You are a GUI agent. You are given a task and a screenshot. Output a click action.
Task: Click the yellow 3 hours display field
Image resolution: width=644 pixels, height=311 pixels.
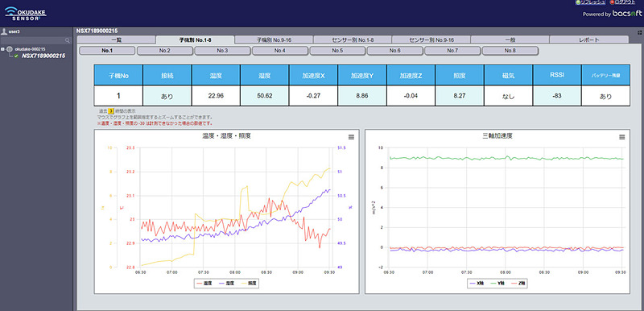click(x=111, y=111)
